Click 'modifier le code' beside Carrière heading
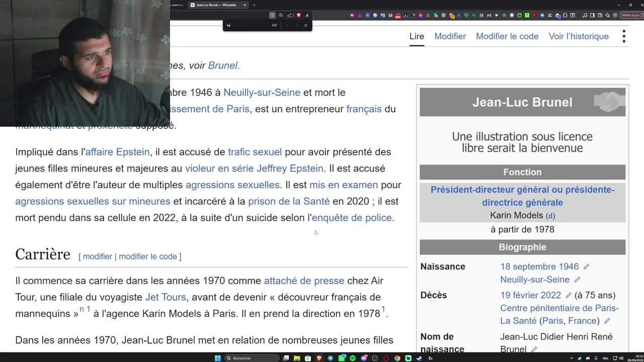Viewport: 644px width, 362px height. click(x=148, y=256)
